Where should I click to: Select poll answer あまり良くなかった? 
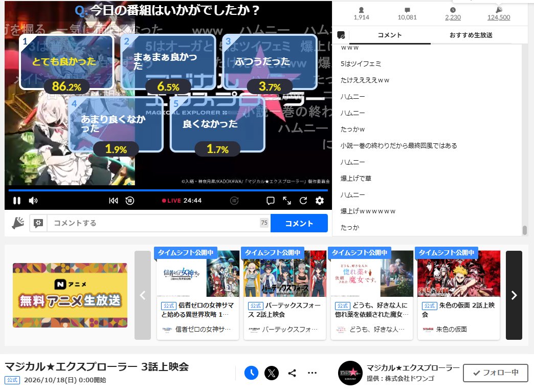116,124
